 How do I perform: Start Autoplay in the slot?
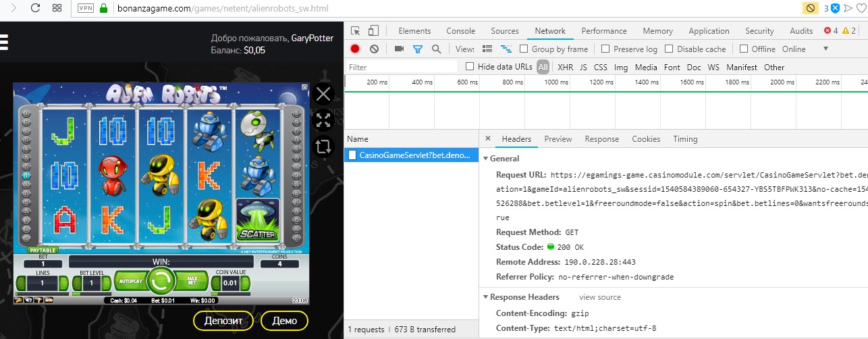pos(130,280)
